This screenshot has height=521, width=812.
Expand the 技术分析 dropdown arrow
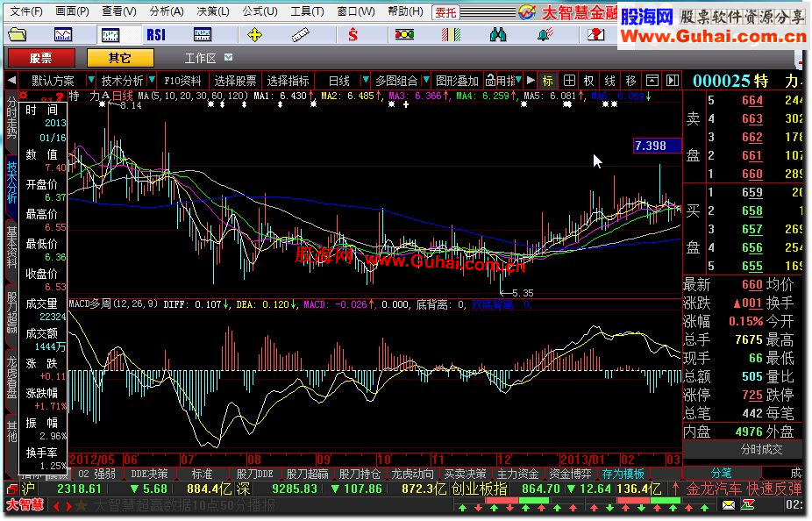coord(152,80)
